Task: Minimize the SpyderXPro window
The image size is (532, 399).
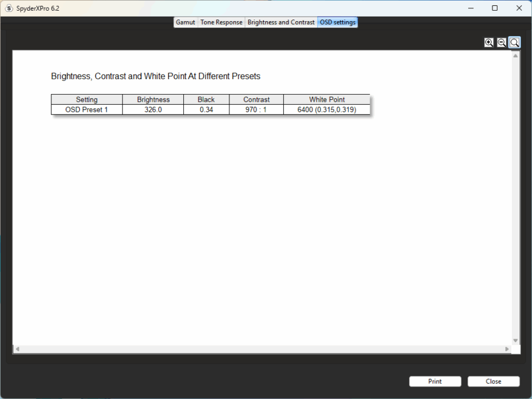Action: (x=471, y=8)
